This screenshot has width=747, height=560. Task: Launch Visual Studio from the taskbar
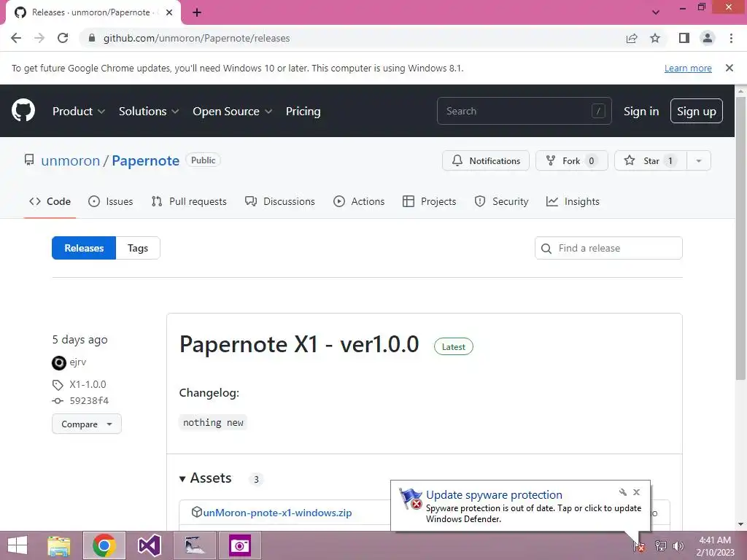(149, 545)
